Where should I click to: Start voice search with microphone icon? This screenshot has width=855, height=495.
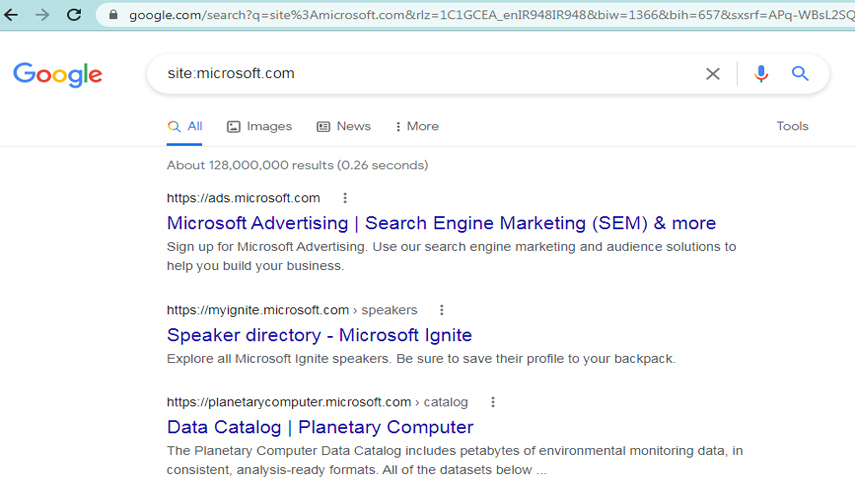[x=761, y=74]
